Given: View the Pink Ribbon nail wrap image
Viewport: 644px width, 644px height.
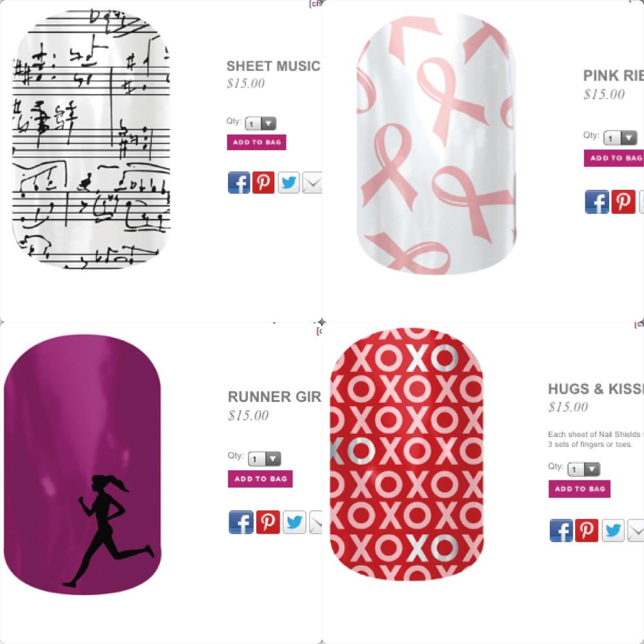Looking at the screenshot, I should tap(437, 144).
